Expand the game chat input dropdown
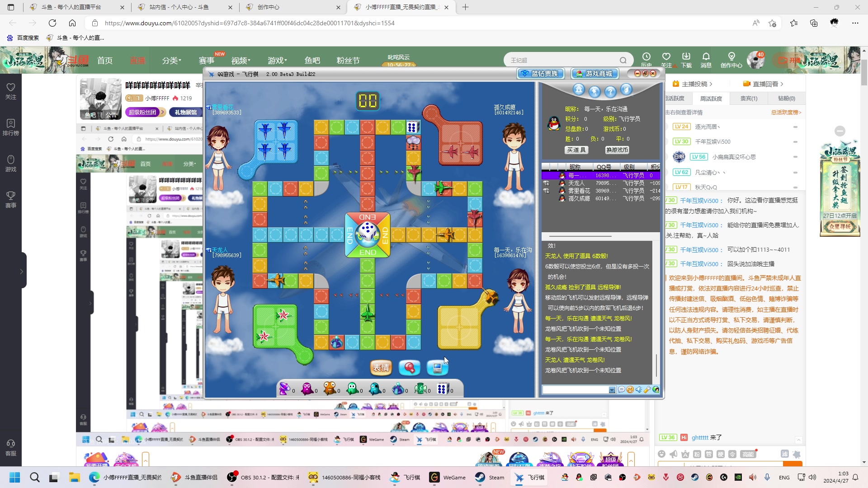Viewport: 868px width, 488px height. (x=612, y=390)
